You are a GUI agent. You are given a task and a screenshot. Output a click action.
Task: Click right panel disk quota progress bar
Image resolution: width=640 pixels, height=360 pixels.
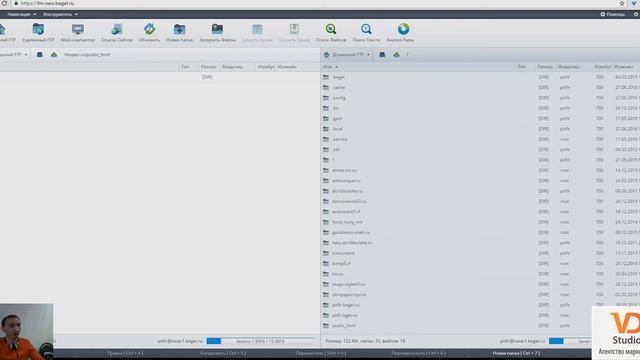click(570, 341)
